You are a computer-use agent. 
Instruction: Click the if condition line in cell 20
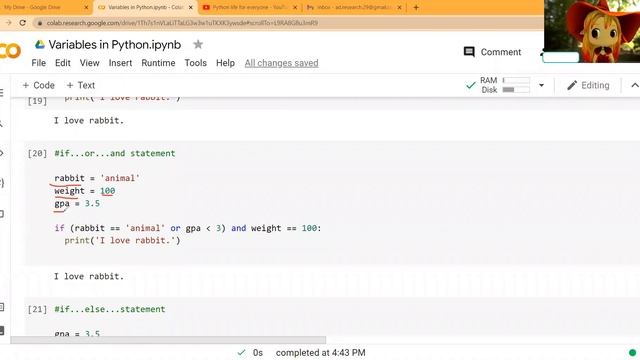[188, 228]
